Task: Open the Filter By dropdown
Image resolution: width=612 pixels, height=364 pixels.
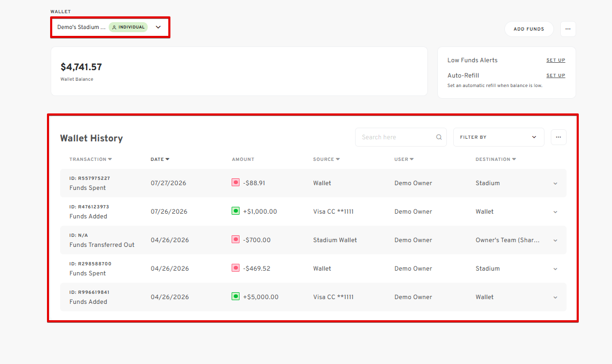Action: pos(499,137)
